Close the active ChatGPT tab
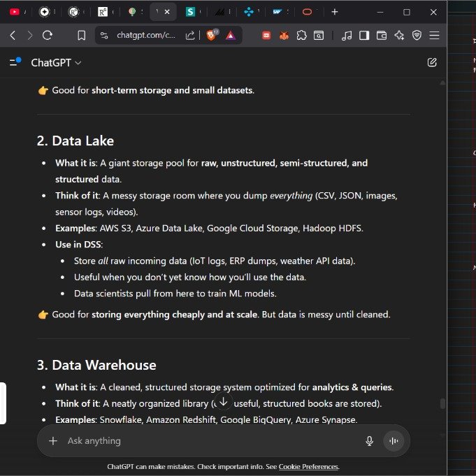Image resolution: width=476 pixels, height=476 pixels. (167, 12)
